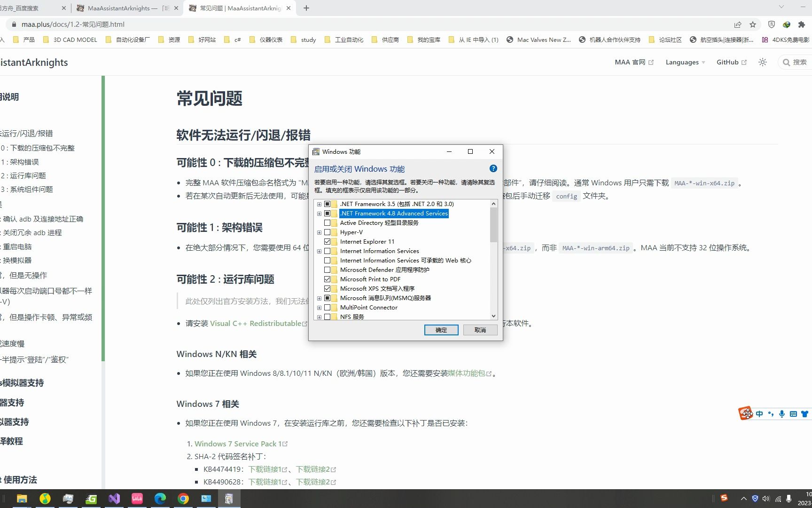Viewport: 812px width, 508px height.
Task: Open the Extensions puzzle icon
Action: 802,24
